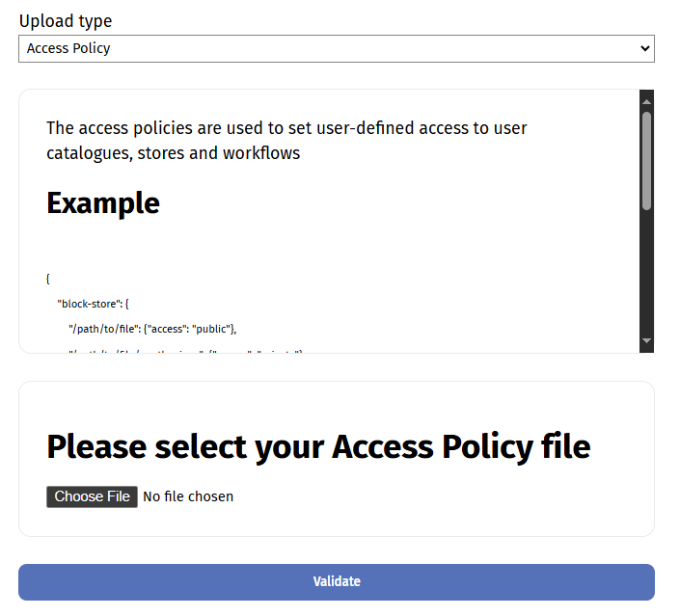Click the example panel scrollbar thumb
The image size is (680, 616).
[x=646, y=159]
